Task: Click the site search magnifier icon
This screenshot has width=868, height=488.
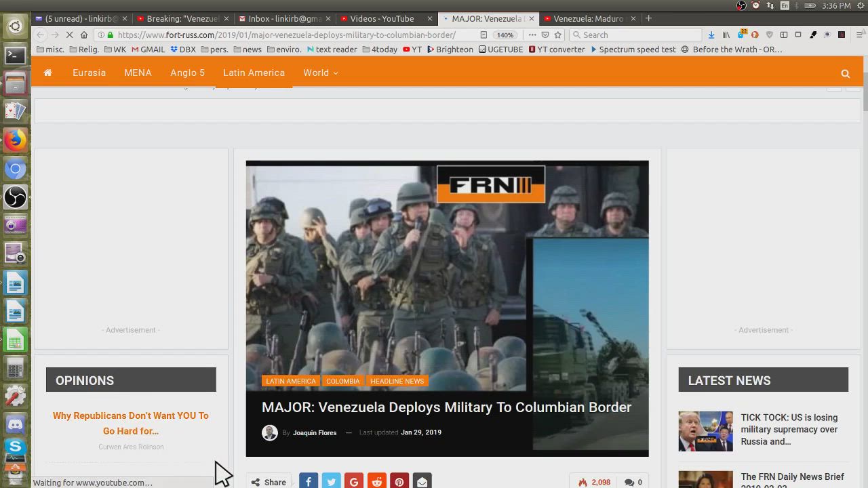Action: (845, 73)
